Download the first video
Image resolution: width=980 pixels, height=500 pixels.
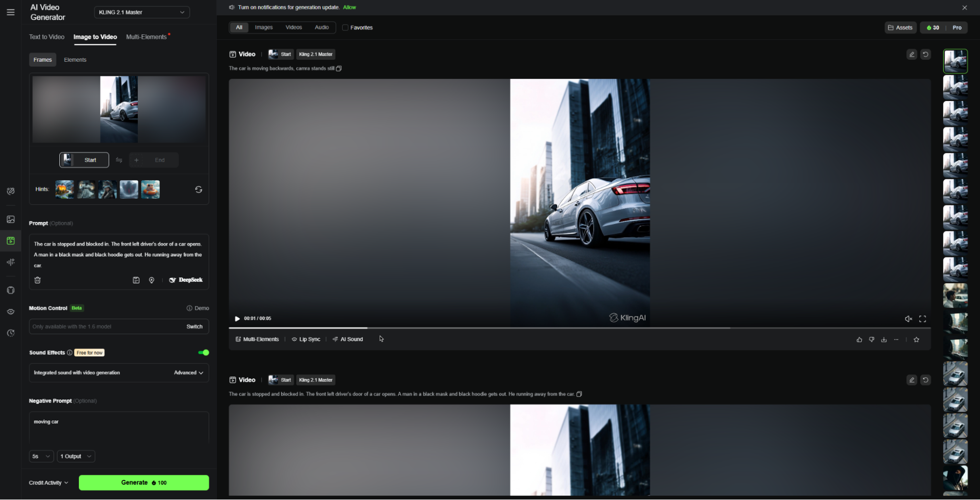pyautogui.click(x=884, y=340)
